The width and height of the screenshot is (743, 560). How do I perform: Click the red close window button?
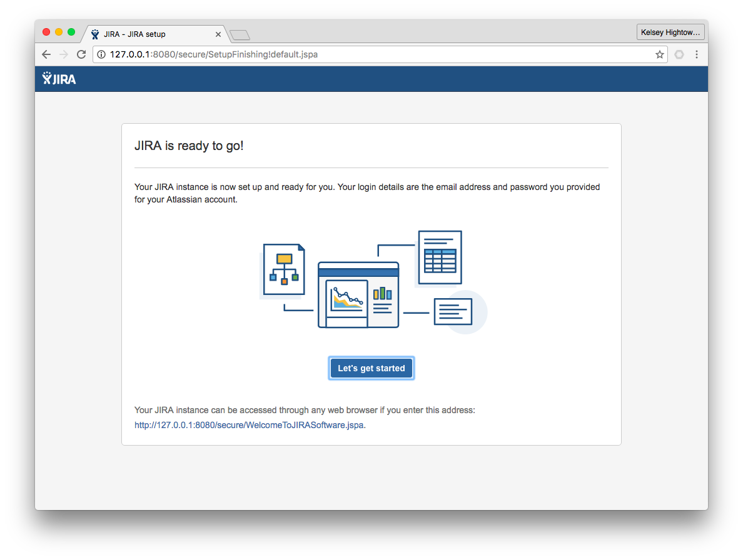click(x=46, y=32)
